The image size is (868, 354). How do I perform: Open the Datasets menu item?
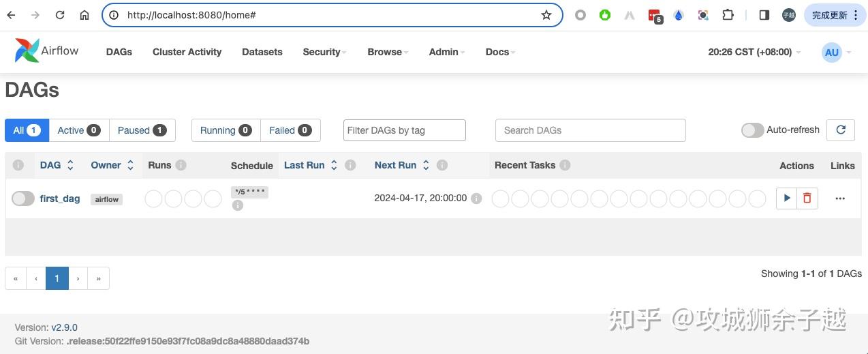pos(262,52)
